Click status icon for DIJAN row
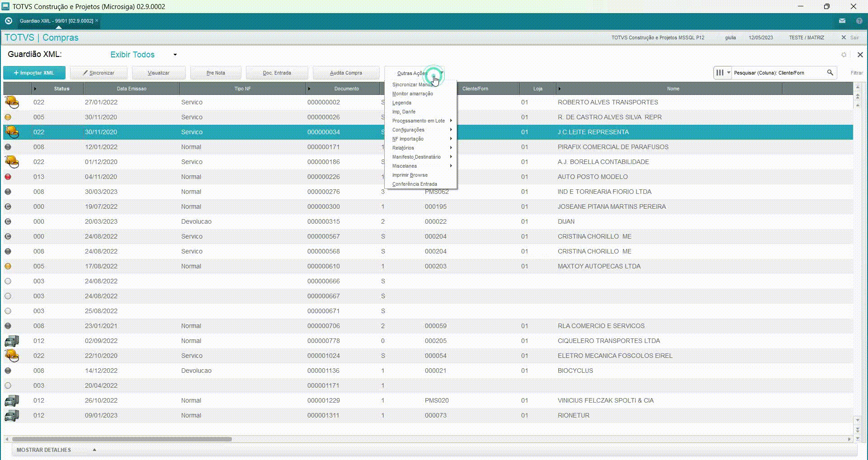 [x=8, y=221]
